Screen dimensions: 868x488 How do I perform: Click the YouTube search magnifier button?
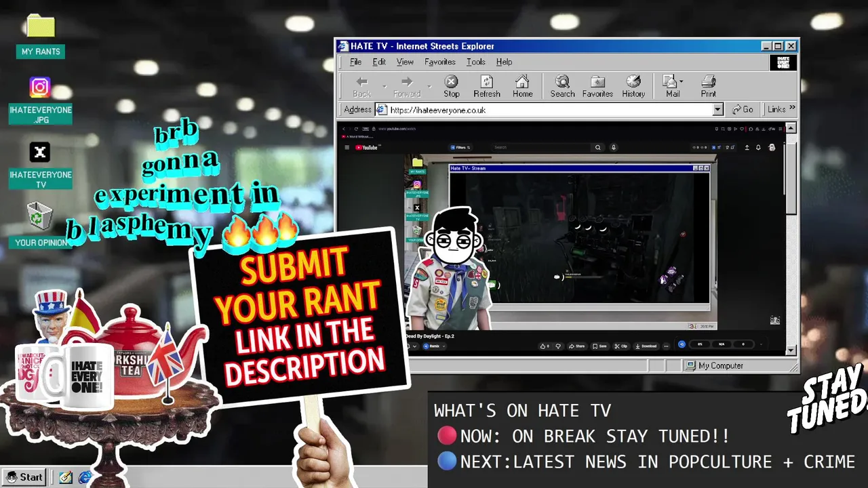[x=598, y=147]
